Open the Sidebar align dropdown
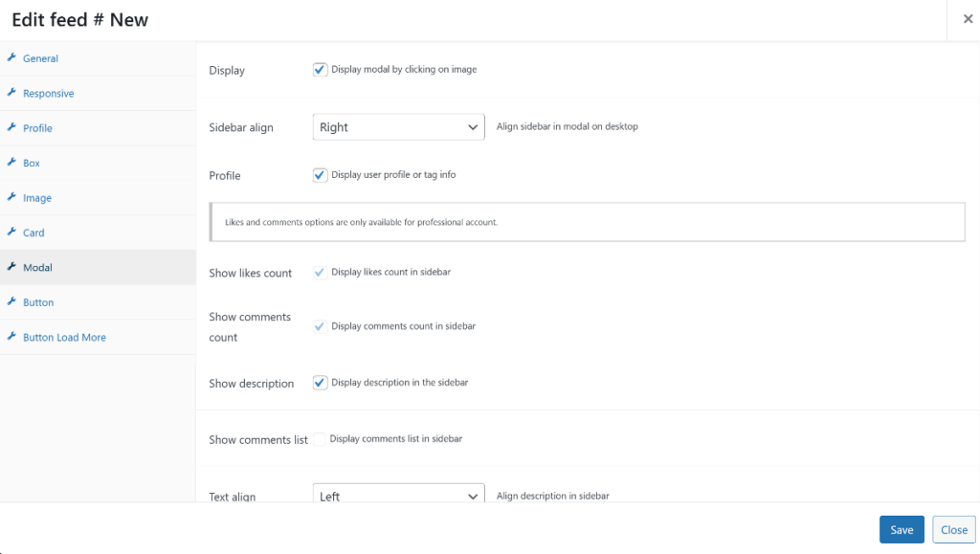 (x=398, y=126)
